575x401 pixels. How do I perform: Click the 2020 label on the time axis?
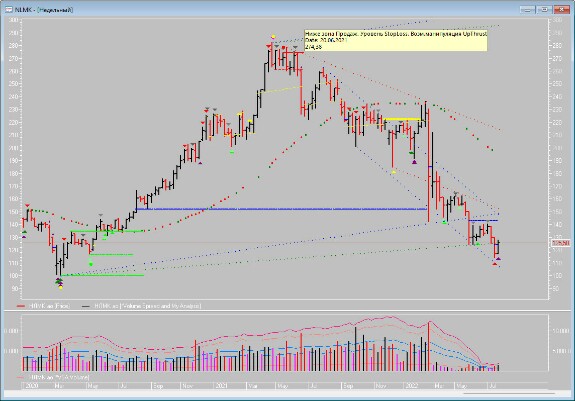click(x=32, y=386)
